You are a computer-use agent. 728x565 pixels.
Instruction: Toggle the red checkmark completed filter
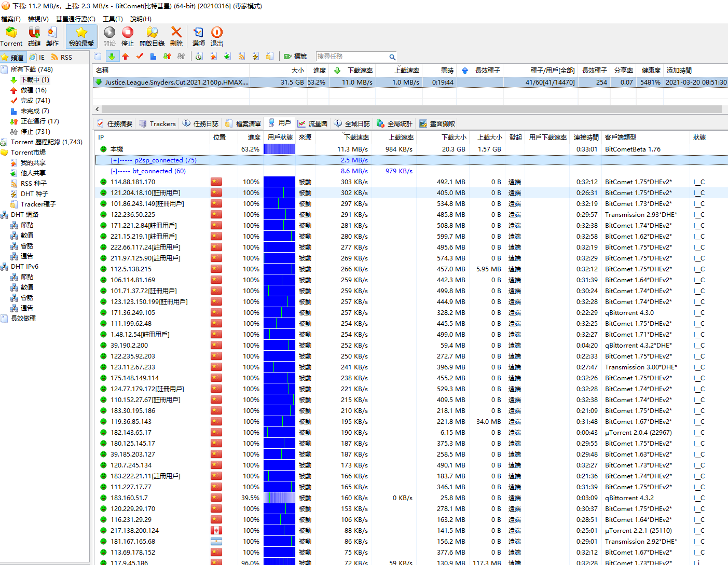coord(140,57)
